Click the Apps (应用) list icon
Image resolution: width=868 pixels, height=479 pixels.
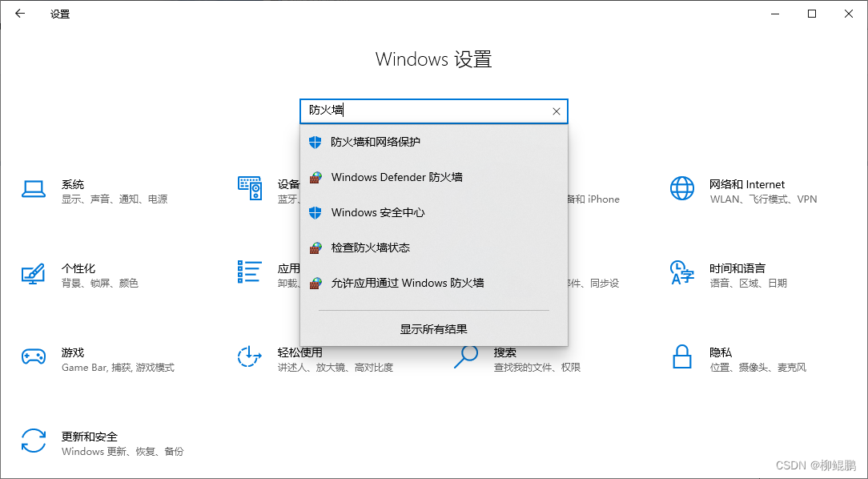[x=250, y=272]
